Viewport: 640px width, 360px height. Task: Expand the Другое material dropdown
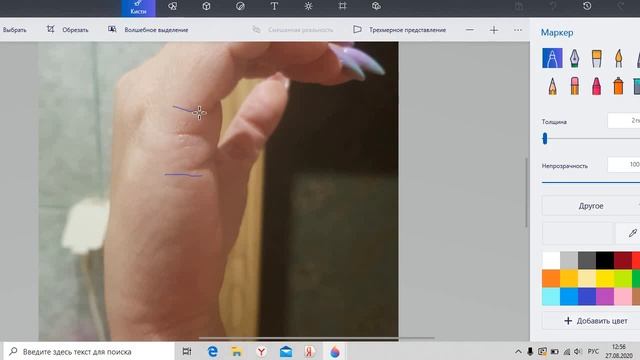591,206
